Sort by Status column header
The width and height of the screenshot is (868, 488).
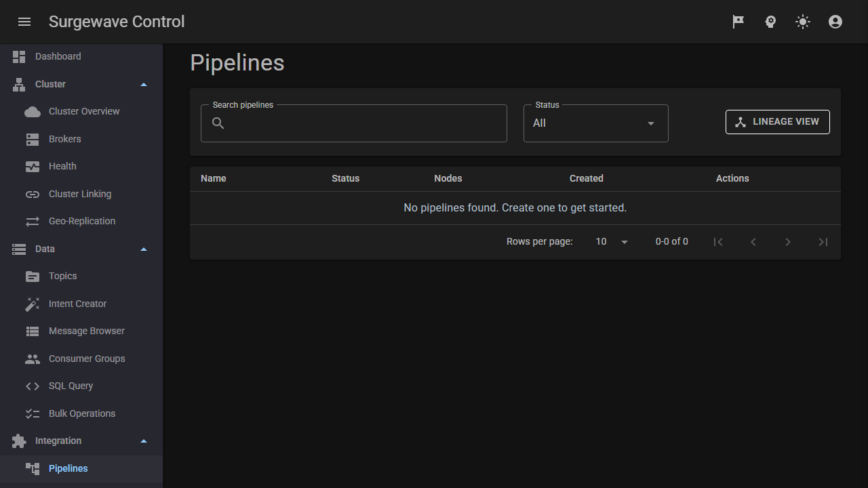pyautogui.click(x=346, y=179)
